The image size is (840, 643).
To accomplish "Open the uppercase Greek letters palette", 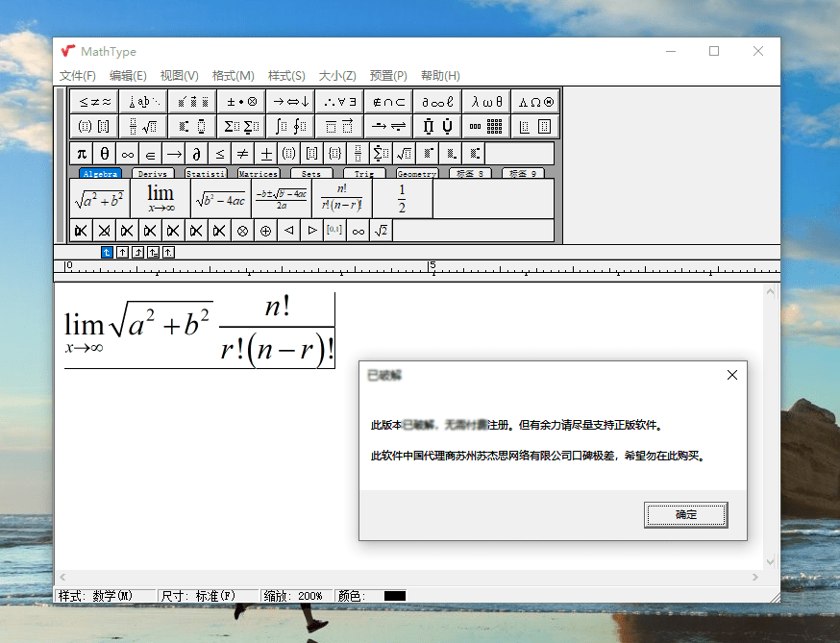I will 535,101.
